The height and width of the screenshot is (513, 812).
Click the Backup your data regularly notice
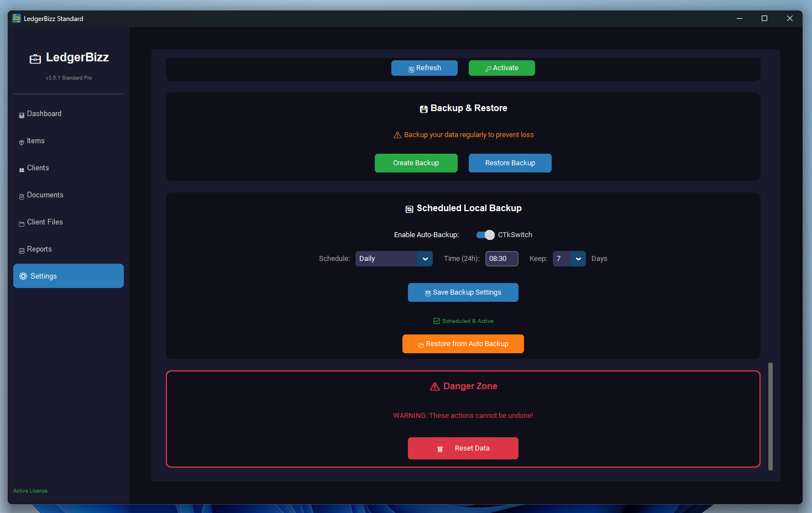pos(469,135)
